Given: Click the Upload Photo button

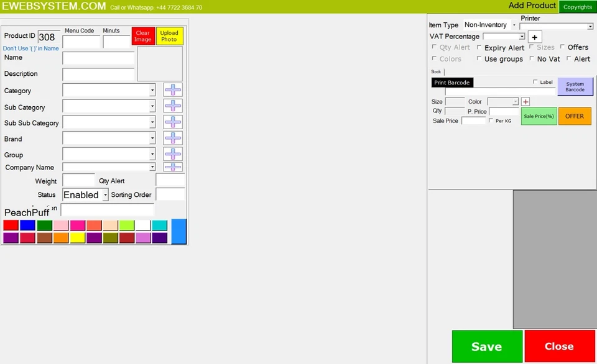Looking at the screenshot, I should pyautogui.click(x=169, y=35).
